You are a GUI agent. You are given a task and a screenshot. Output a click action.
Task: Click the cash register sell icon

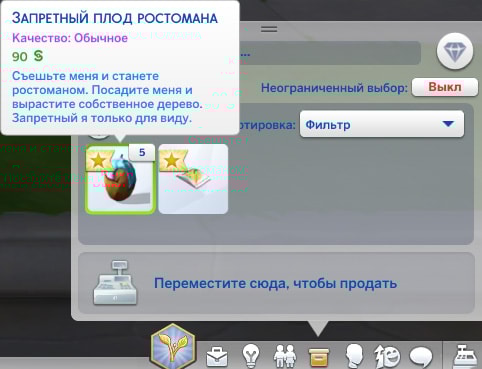[x=115, y=283]
